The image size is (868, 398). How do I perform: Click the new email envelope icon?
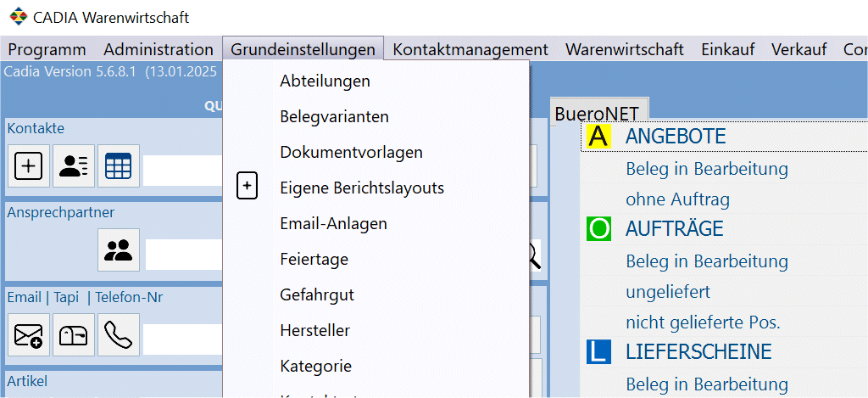click(28, 335)
